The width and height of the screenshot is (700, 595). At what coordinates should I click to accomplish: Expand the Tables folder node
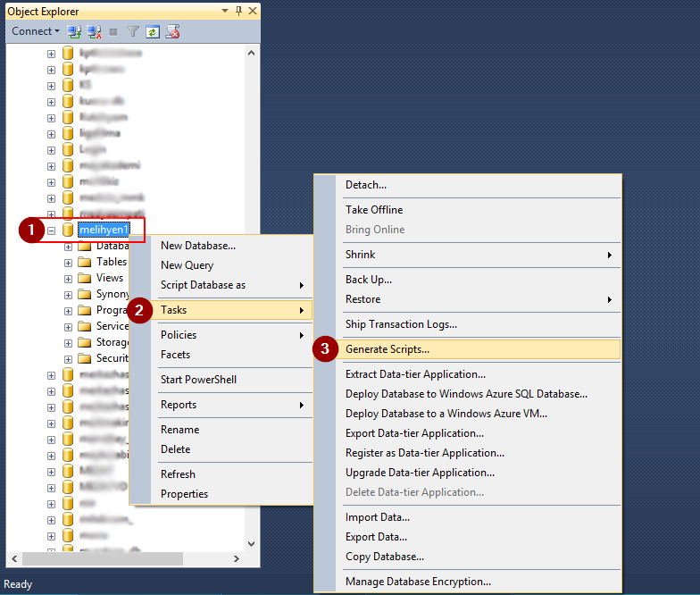(x=68, y=262)
